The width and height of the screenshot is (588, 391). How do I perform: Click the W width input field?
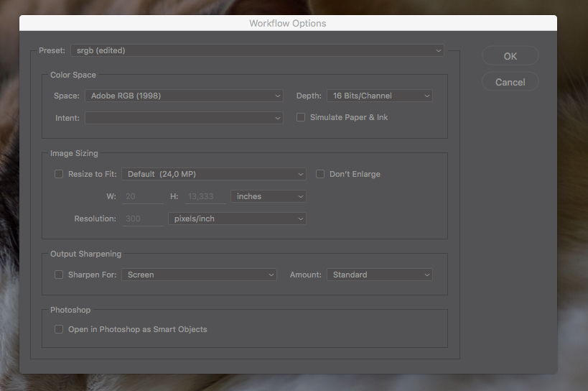(x=142, y=196)
